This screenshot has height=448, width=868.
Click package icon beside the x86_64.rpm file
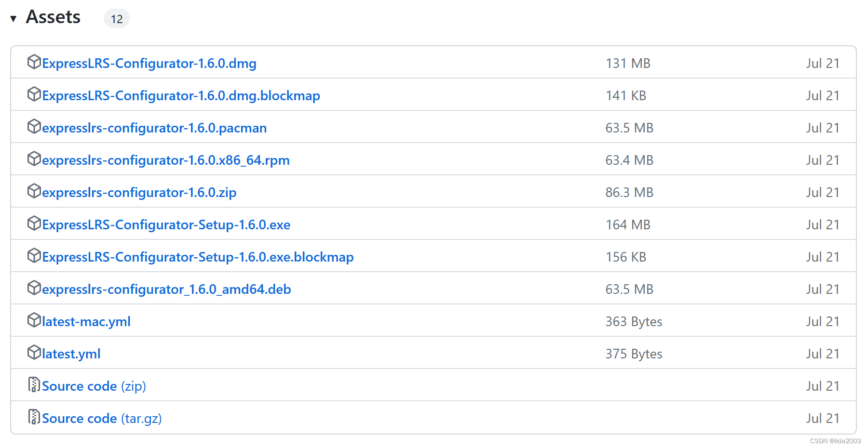click(34, 159)
